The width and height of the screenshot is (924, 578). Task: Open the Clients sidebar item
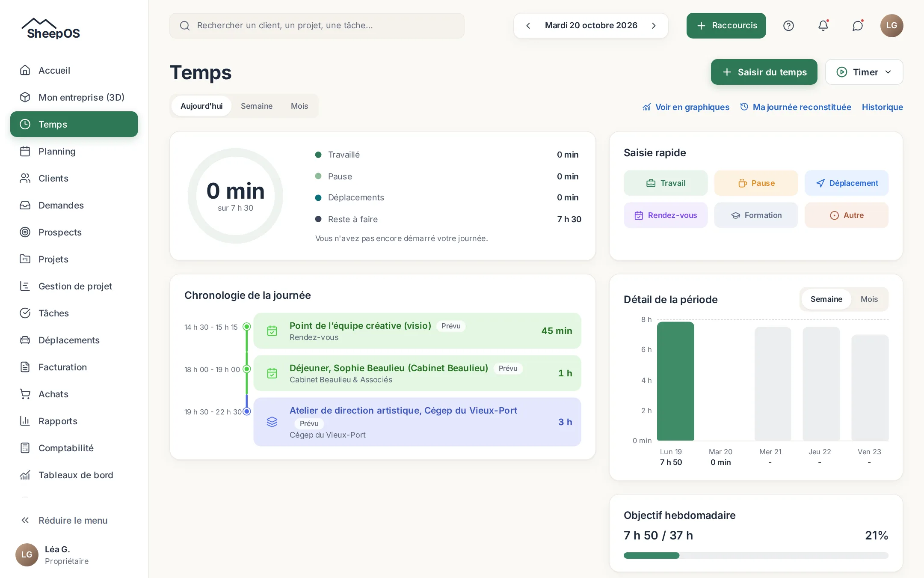point(74,178)
